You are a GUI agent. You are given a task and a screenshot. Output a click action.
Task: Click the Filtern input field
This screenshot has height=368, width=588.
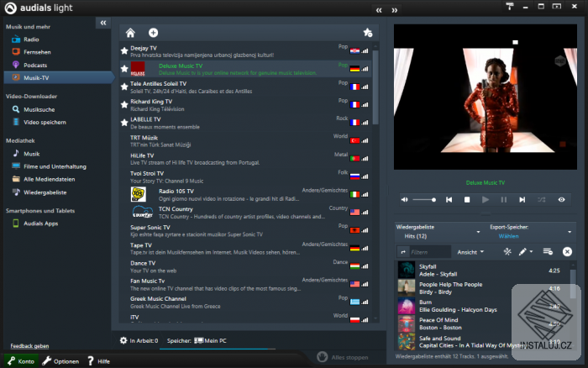[x=430, y=252]
